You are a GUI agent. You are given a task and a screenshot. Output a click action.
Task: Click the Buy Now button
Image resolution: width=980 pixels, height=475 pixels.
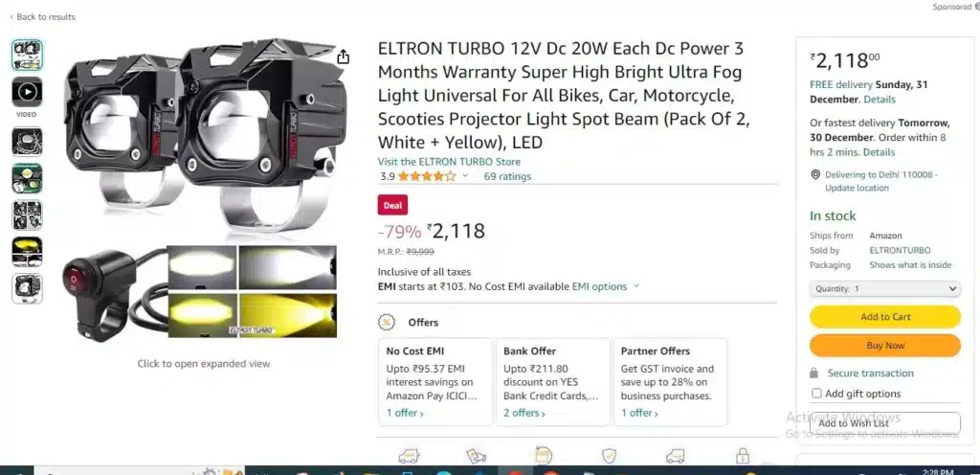tap(885, 346)
